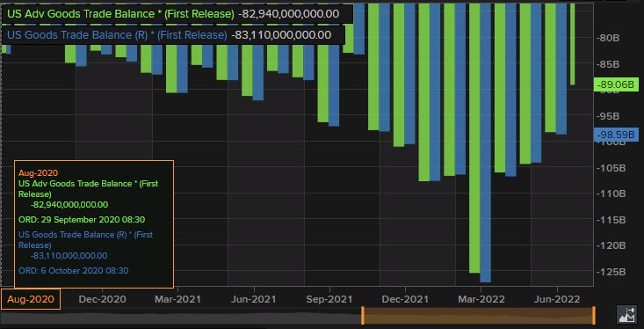Viewport: 644px width, 329px height.
Task: Click the -95B y-axis label
Action: pyautogui.click(x=608, y=116)
